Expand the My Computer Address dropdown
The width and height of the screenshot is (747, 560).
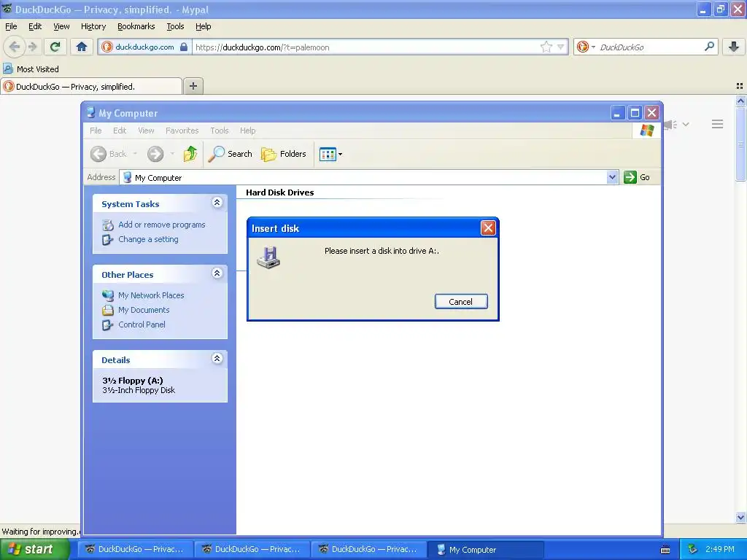(x=612, y=177)
